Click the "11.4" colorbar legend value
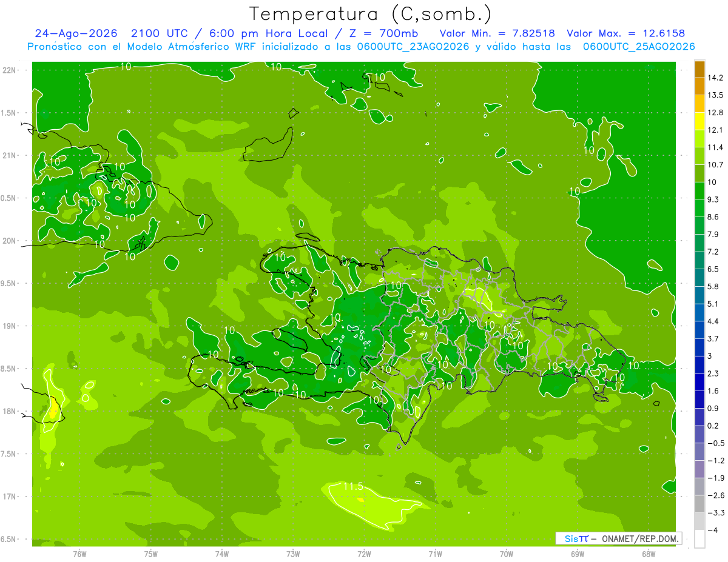Image resolution: width=728 pixels, height=562 pixels. point(715,147)
